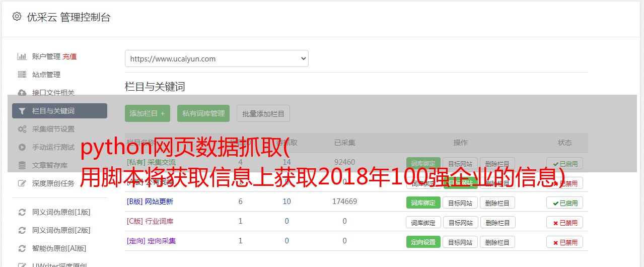The height and width of the screenshot is (267, 644).
Task: Click the cloud upload icon for 接口文件相关
Action: point(22,93)
